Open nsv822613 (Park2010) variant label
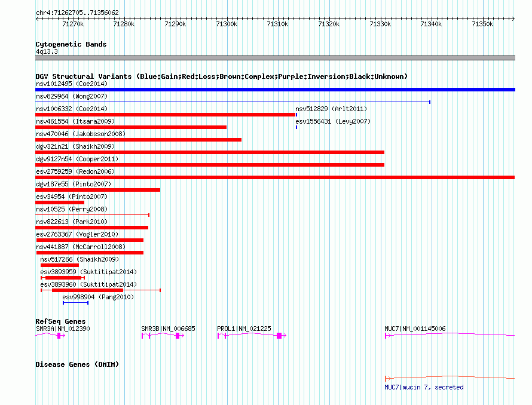The width and height of the screenshot is (532, 405). click(72, 222)
